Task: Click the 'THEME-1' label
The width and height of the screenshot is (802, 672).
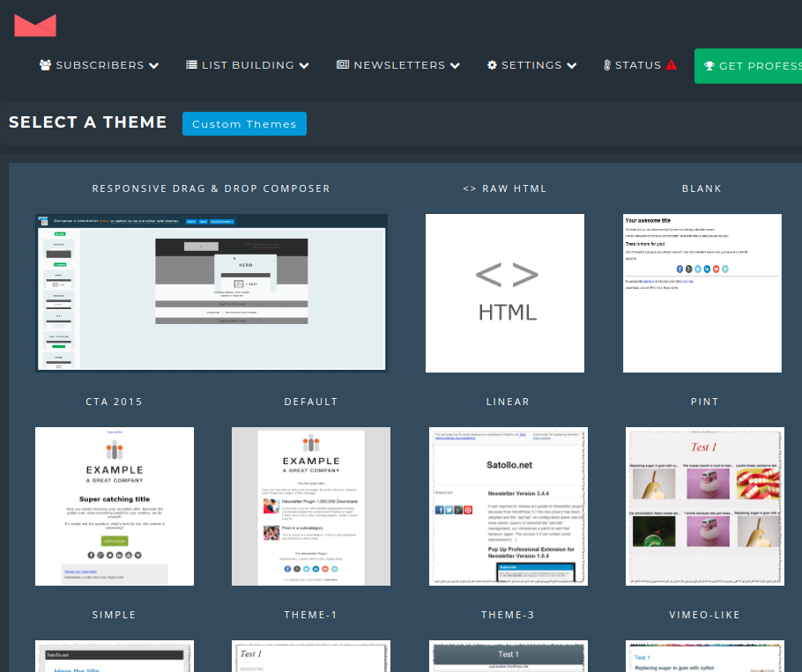Action: click(311, 615)
